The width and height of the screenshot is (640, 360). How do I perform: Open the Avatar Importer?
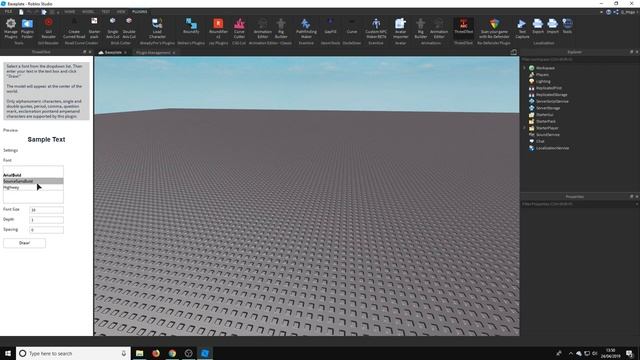pyautogui.click(x=400, y=28)
